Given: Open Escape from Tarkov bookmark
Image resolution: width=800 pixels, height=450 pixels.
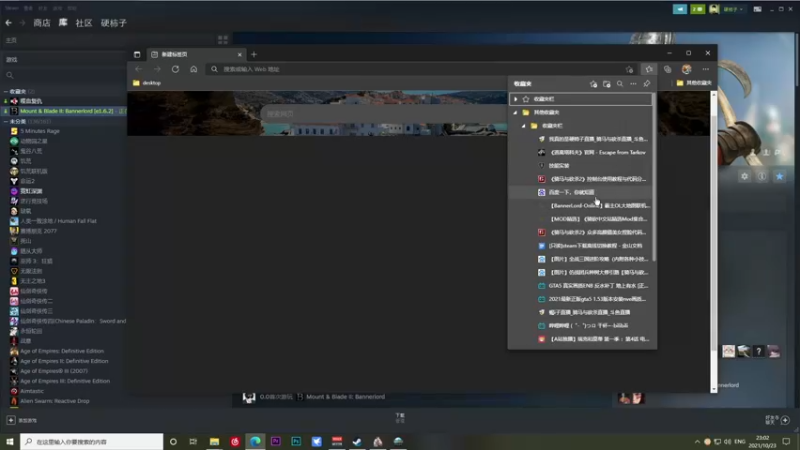Looking at the screenshot, I should (x=582, y=152).
